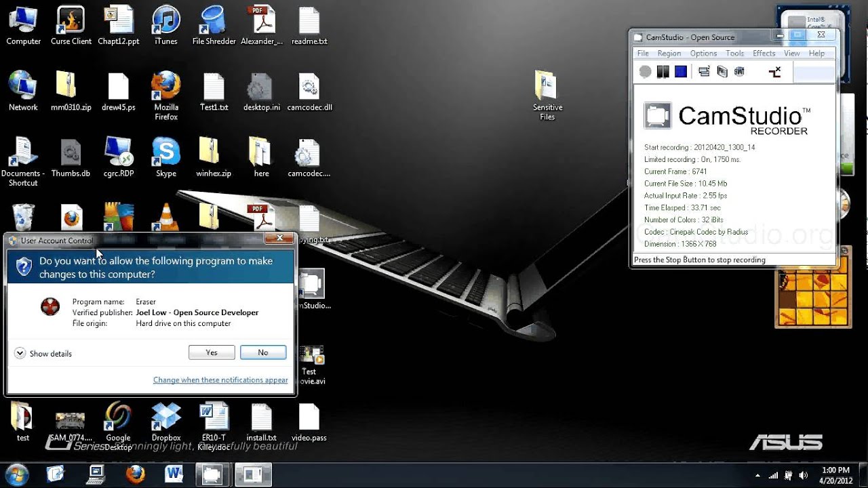
Task: Open 'Change when these notifications appear' link
Action: (220, 380)
